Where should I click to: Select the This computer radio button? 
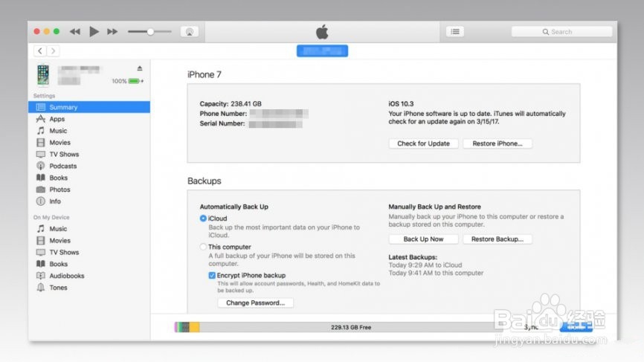click(203, 247)
